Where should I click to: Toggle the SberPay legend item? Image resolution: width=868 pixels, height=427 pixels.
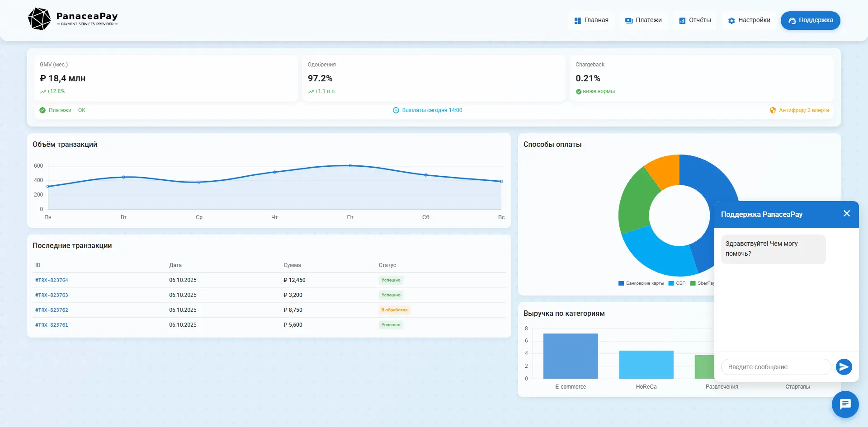point(703,283)
